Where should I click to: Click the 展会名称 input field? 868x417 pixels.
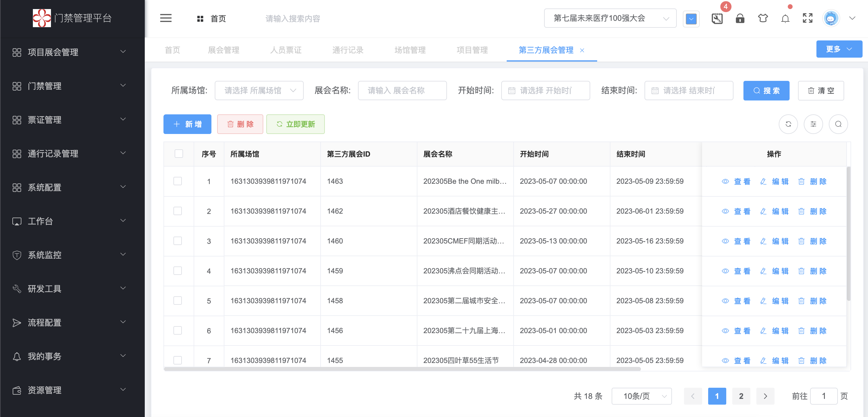[x=402, y=90]
